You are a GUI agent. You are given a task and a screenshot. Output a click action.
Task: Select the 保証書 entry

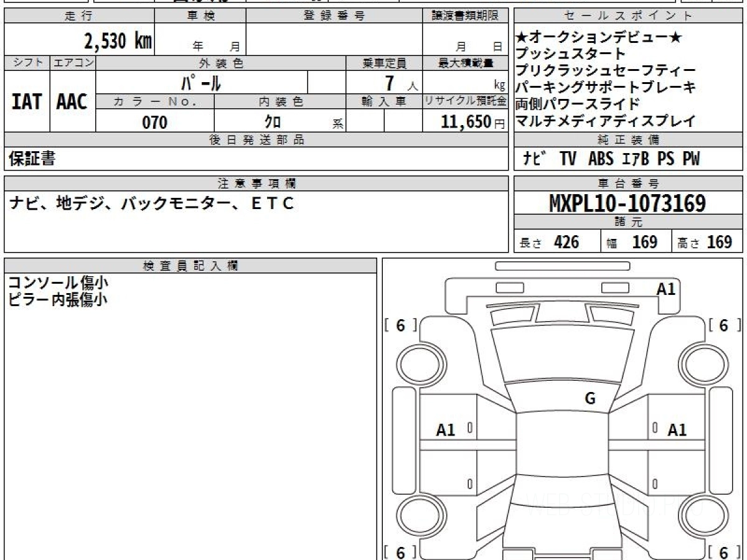[x=32, y=159]
